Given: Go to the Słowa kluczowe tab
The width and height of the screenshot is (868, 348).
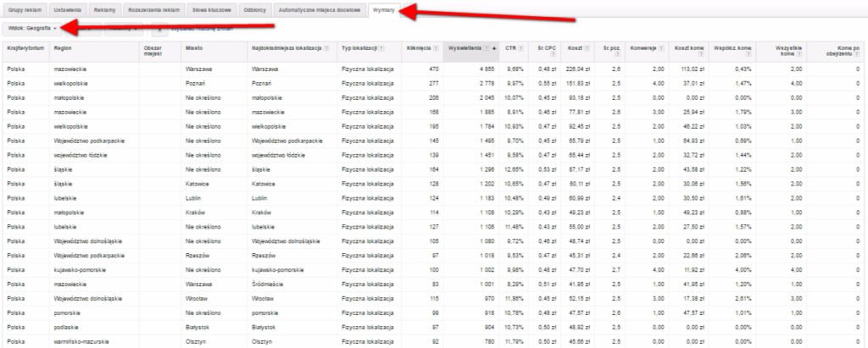Looking at the screenshot, I should point(211,10).
